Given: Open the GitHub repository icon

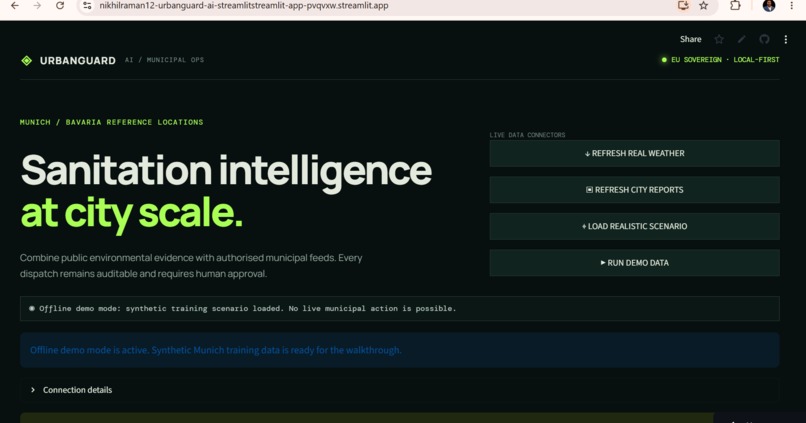Looking at the screenshot, I should [x=764, y=39].
